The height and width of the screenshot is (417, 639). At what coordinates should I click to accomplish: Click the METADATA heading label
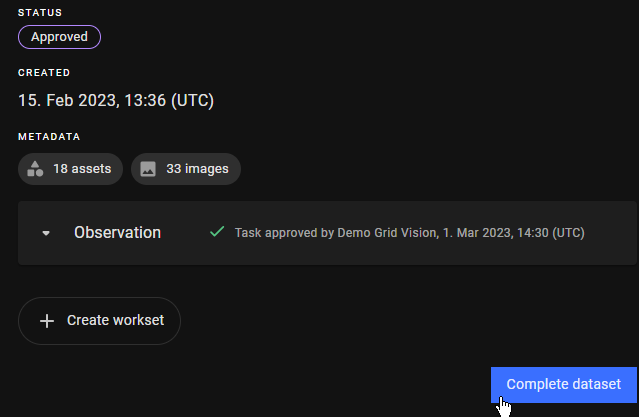pos(49,137)
